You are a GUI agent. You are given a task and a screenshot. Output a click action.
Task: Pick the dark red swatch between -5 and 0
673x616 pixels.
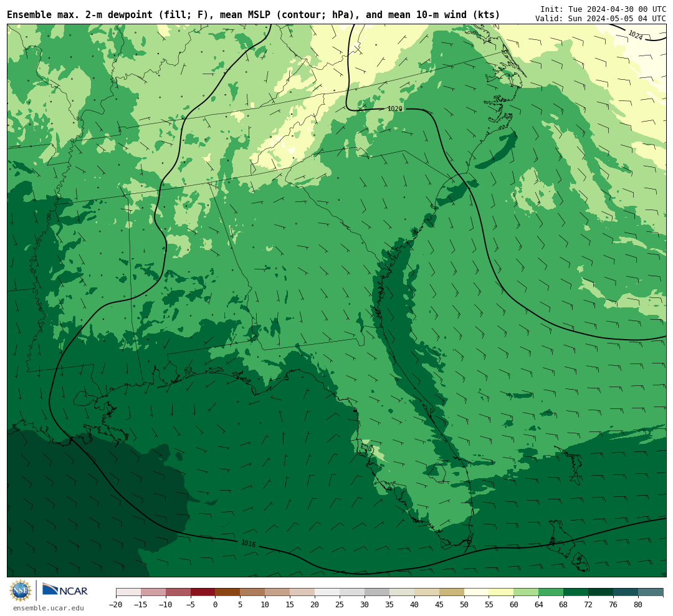[203, 592]
